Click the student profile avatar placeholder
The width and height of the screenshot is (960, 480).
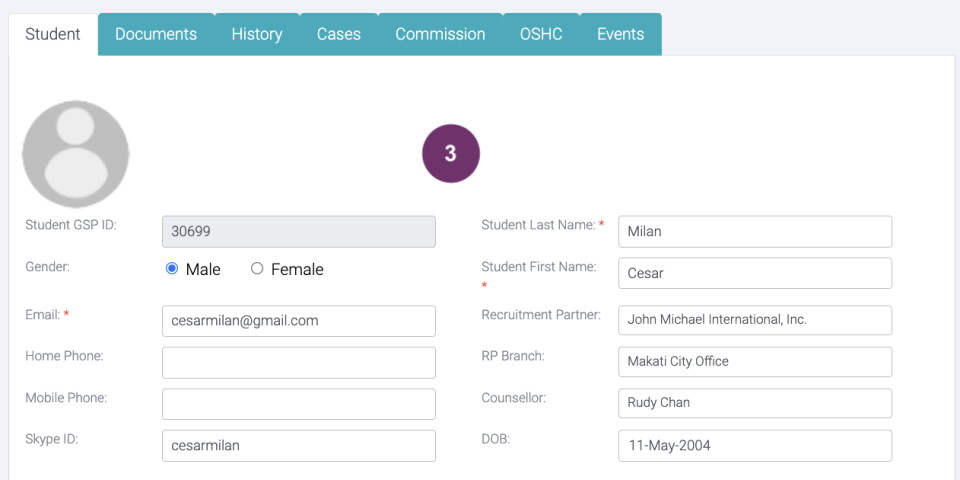pyautogui.click(x=76, y=154)
